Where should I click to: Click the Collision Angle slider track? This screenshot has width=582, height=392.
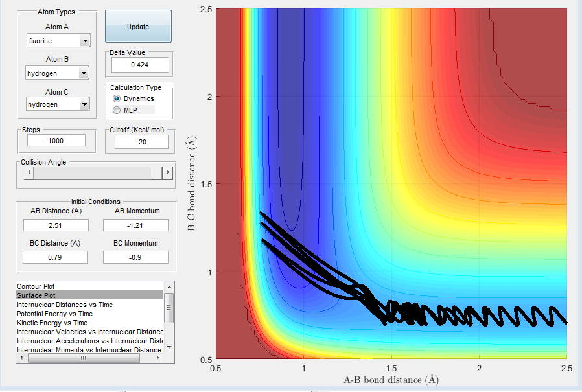93,172
